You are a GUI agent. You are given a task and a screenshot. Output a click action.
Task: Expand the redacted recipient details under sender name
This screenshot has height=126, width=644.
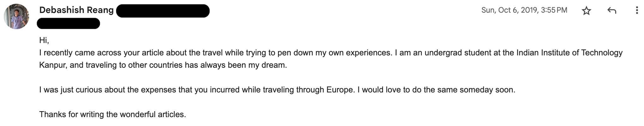(69, 23)
